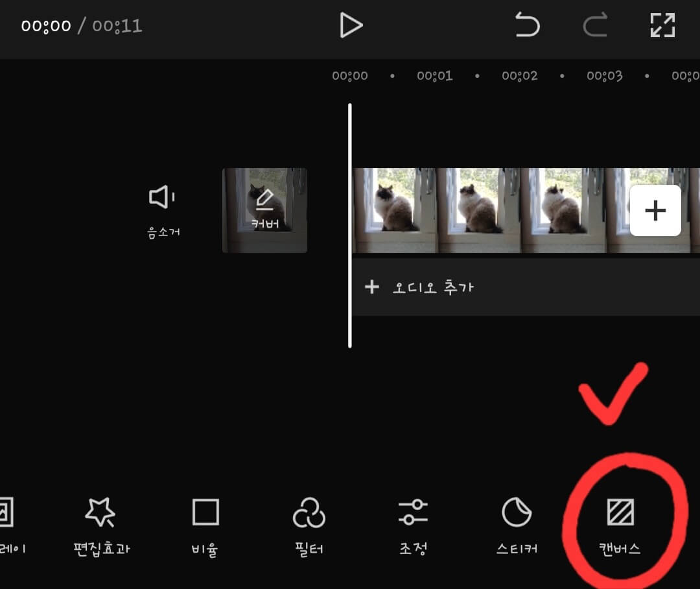700x589 pixels.
Task: Undo the last edit
Action: coord(527,25)
